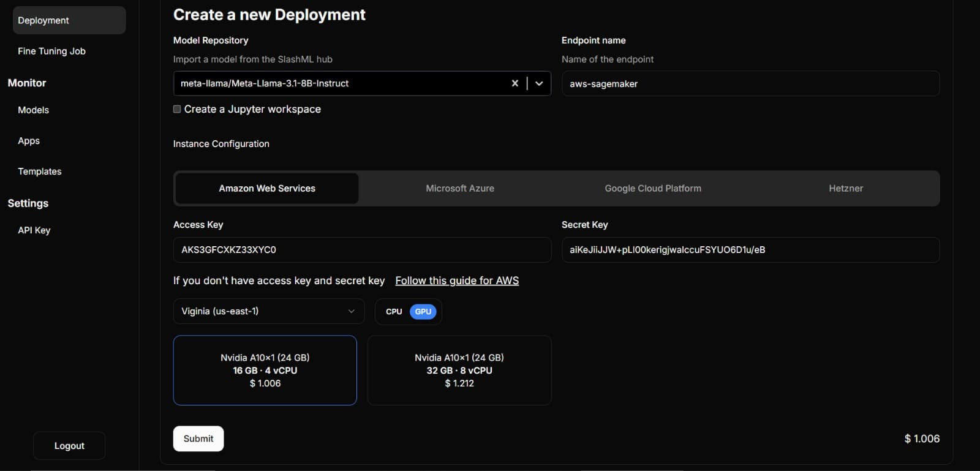Go to Apps in the sidebar
Image resolution: width=980 pixels, height=471 pixels.
pos(29,141)
